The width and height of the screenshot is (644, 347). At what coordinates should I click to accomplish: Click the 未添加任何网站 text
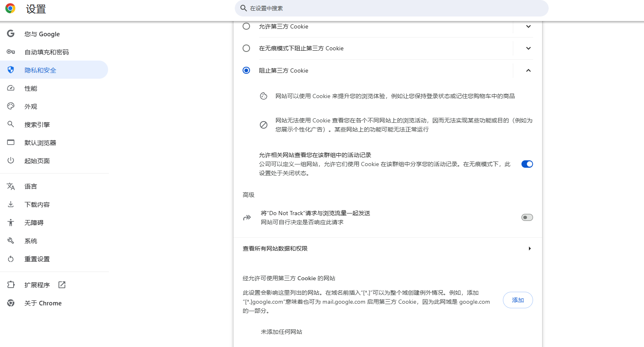coord(281,332)
